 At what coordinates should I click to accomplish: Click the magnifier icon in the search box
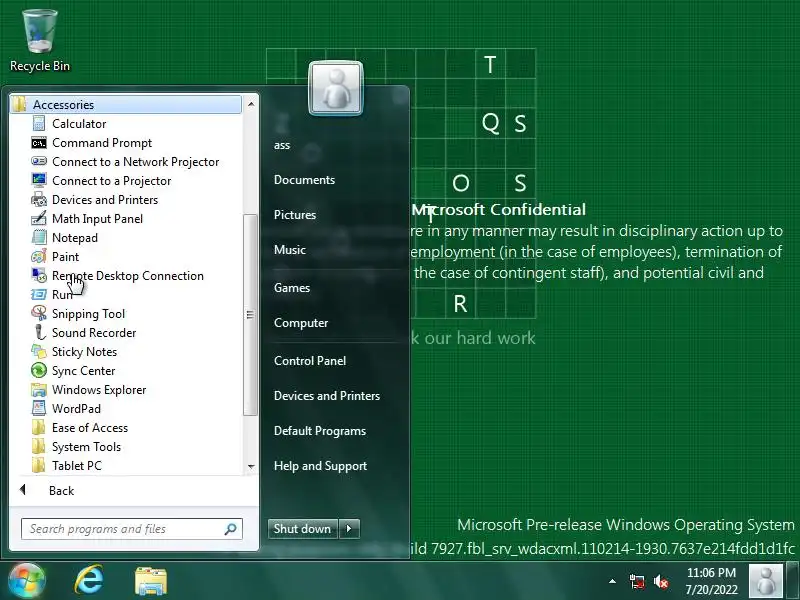(230, 529)
